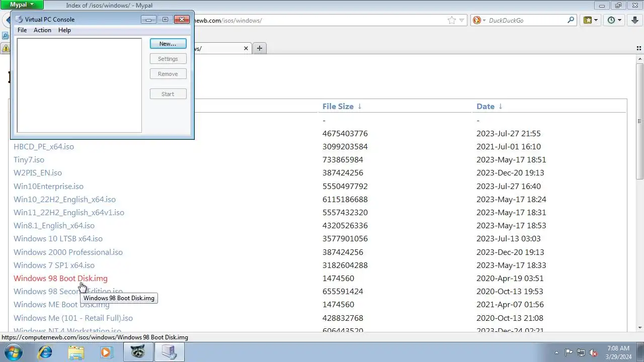Open W2PIS_EN.iso link
Screen dimensions: 644x362
[38, 173]
